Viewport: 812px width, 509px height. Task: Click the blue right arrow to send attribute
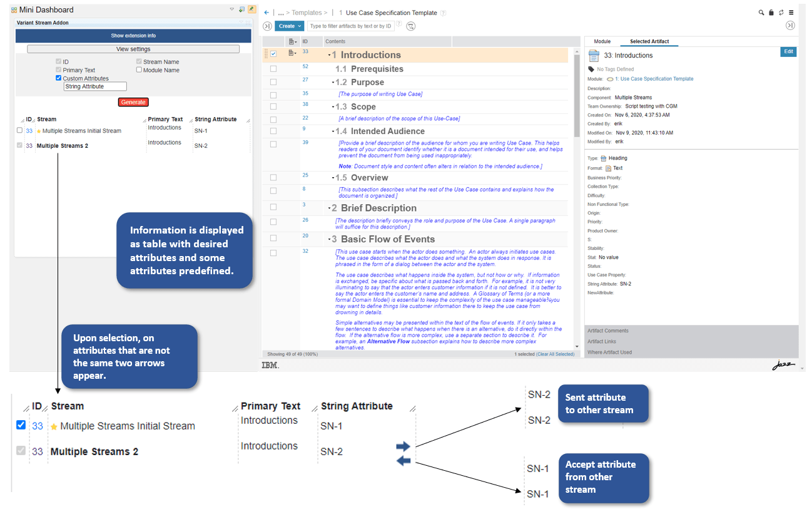(403, 446)
